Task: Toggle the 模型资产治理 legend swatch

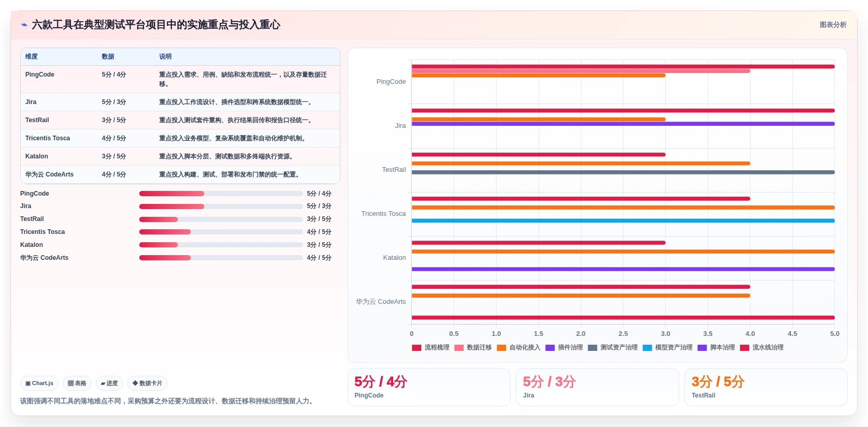Action: [647, 348]
